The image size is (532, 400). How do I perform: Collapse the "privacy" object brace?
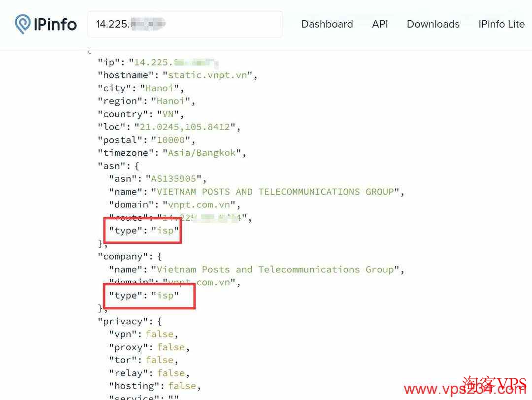click(159, 321)
